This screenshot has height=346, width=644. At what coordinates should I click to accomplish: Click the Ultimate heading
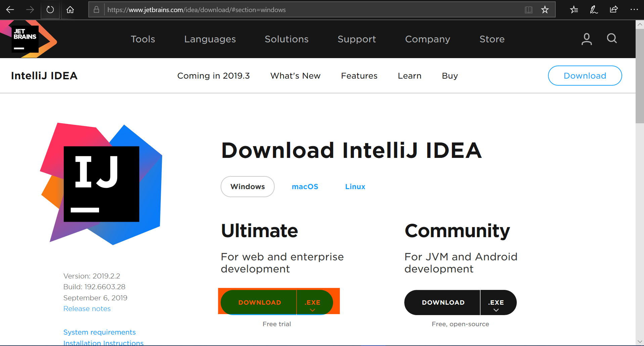pos(259,231)
